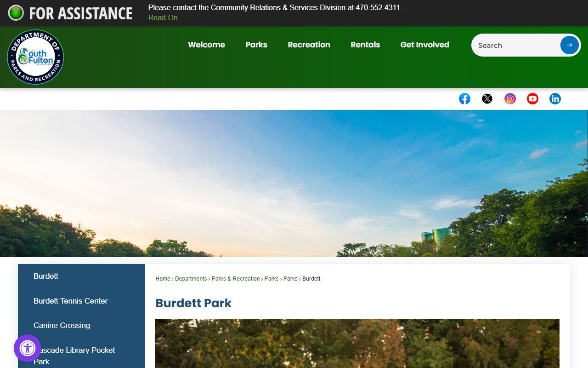The height and width of the screenshot is (368, 588).
Task: Open the Get Involved menu
Action: [x=424, y=45]
